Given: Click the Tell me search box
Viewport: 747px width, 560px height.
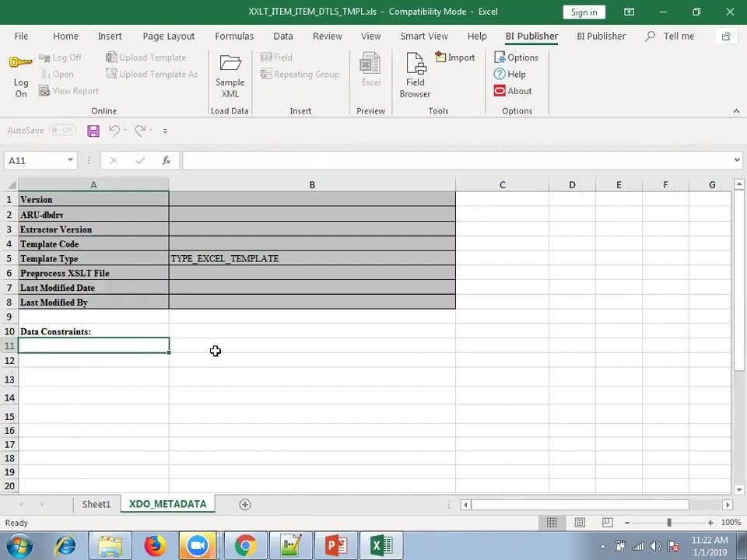Looking at the screenshot, I should pyautogui.click(x=671, y=37).
